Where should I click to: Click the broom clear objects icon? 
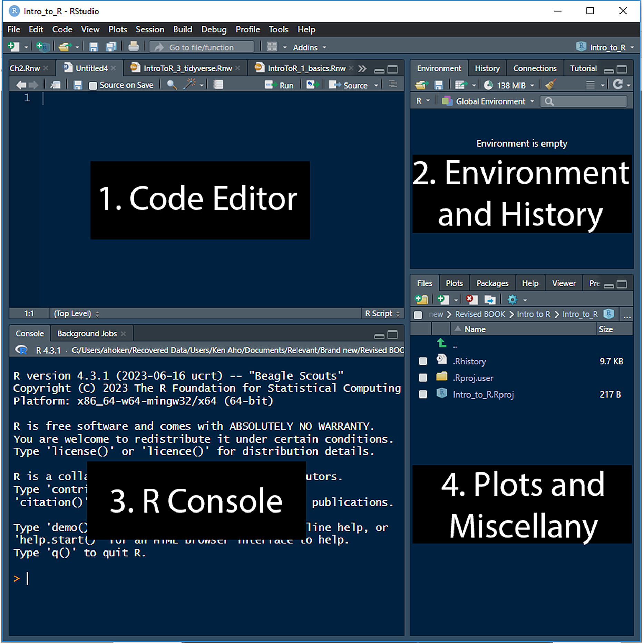coord(551,85)
